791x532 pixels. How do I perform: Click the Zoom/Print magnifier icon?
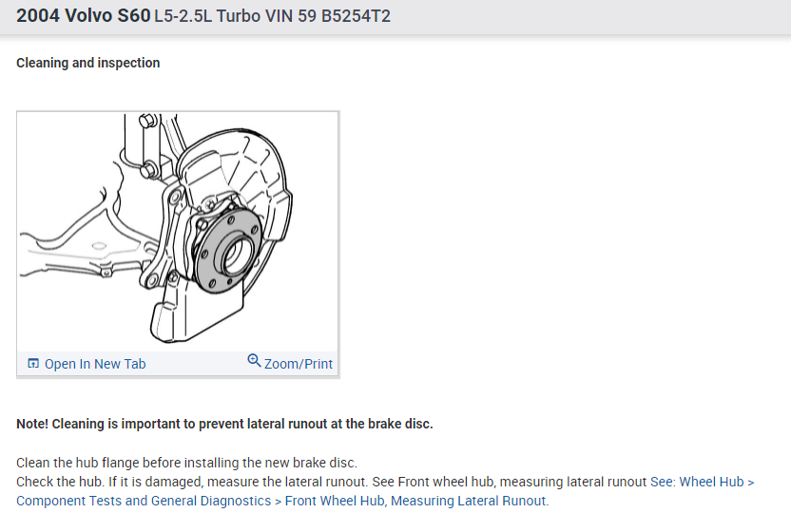pyautogui.click(x=254, y=361)
